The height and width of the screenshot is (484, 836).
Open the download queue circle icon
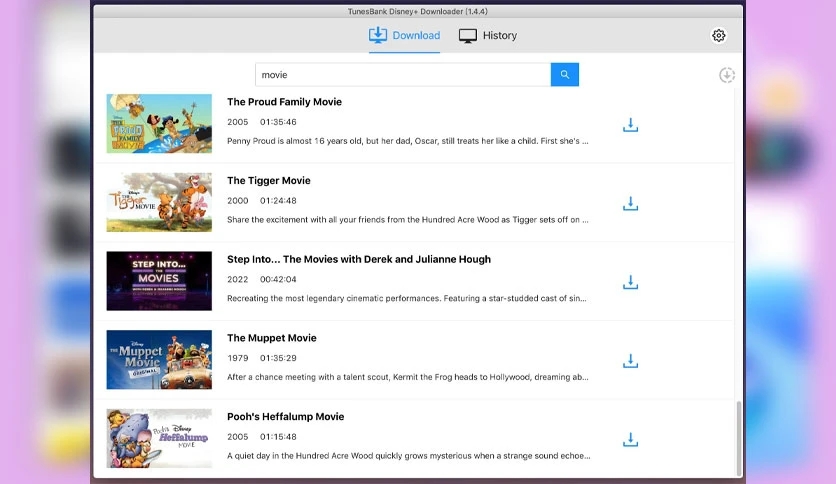click(726, 75)
